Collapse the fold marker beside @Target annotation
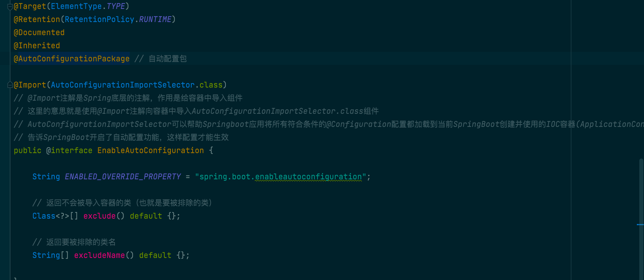 pyautogui.click(x=10, y=7)
